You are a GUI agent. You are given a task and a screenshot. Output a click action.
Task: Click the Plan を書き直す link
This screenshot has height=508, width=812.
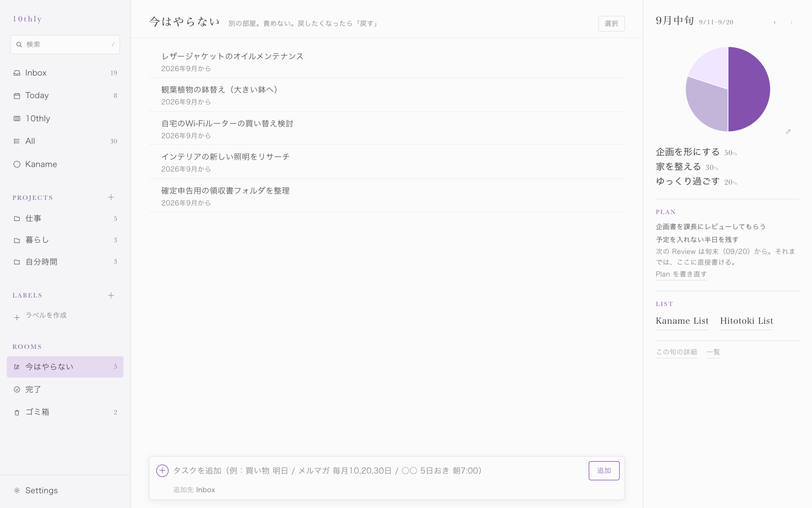[681, 274]
